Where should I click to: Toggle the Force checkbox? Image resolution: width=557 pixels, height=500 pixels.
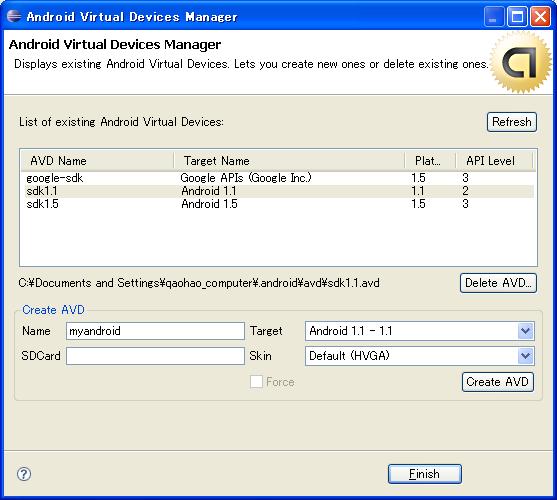pos(256,382)
